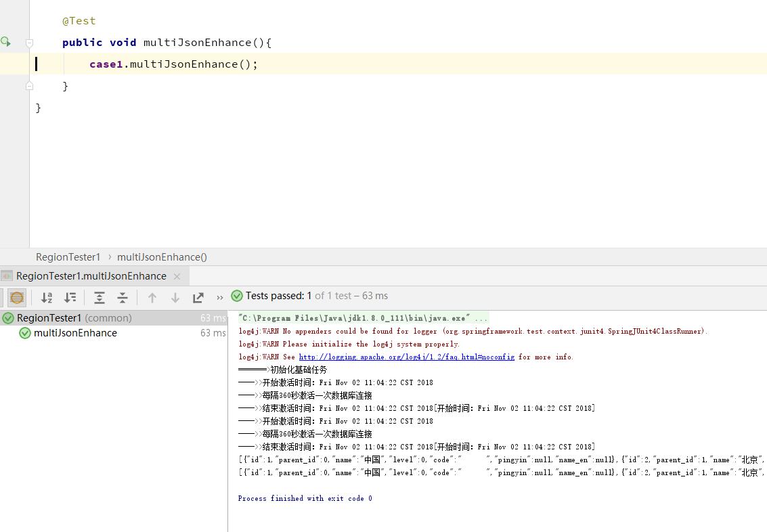The width and height of the screenshot is (767, 532).
Task: Click the green passed icon beside multiJsonEnhance
Action: 24,333
